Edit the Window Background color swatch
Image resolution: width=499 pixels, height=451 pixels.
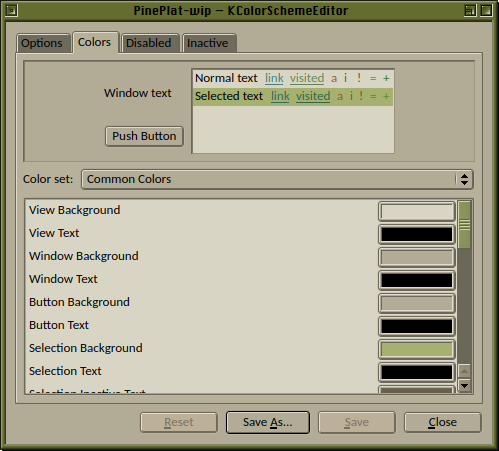(417, 257)
